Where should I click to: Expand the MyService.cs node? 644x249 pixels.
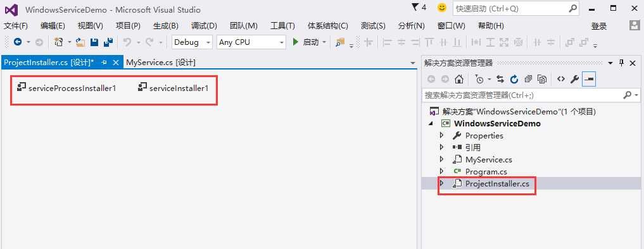441,159
